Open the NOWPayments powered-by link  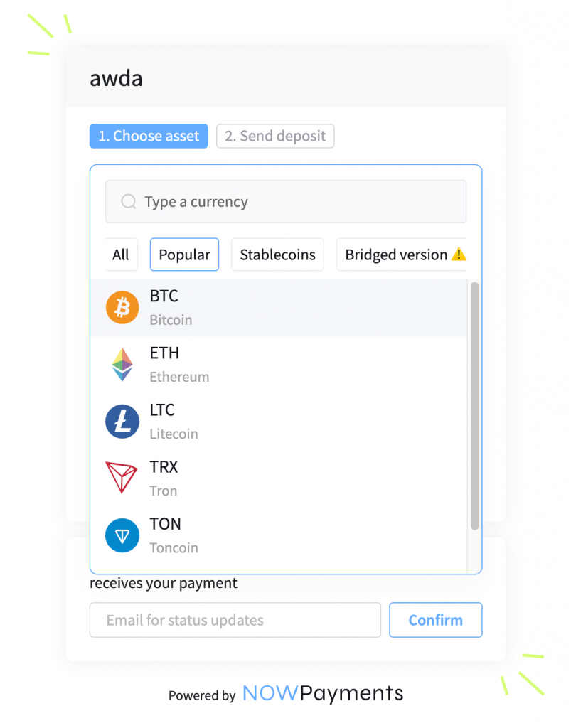point(323,693)
